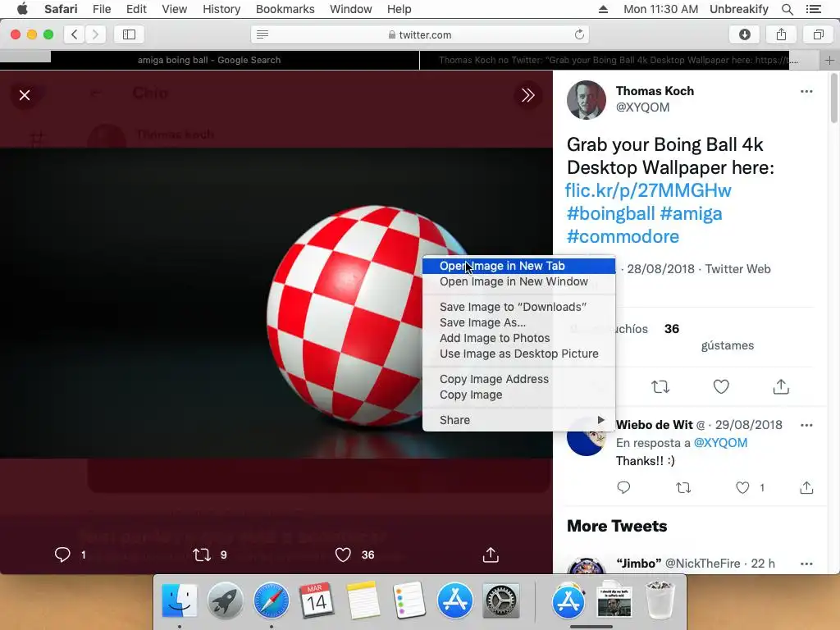Click the share icon under the image
Image resolution: width=840 pixels, height=630 pixels.
pos(491,555)
